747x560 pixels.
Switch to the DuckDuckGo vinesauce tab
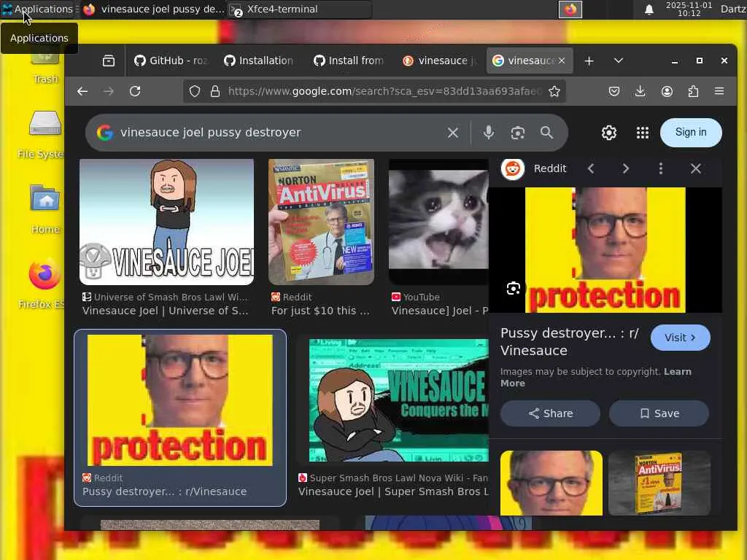[438, 61]
